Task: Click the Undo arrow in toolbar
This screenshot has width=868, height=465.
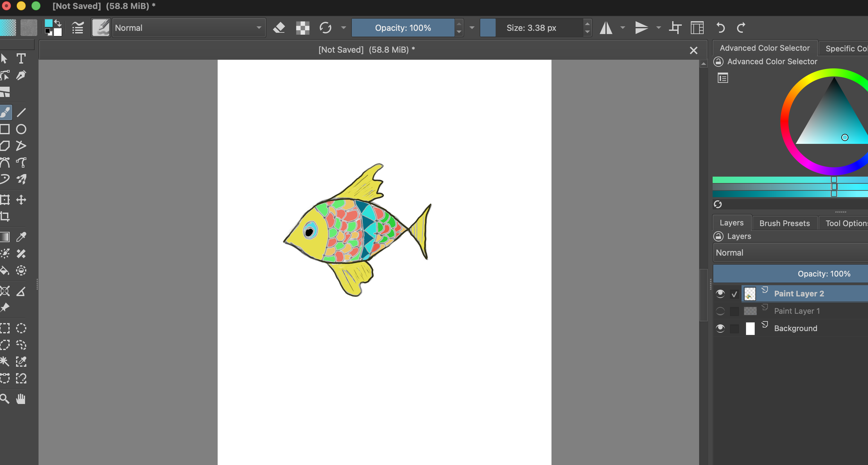Action: pos(720,28)
